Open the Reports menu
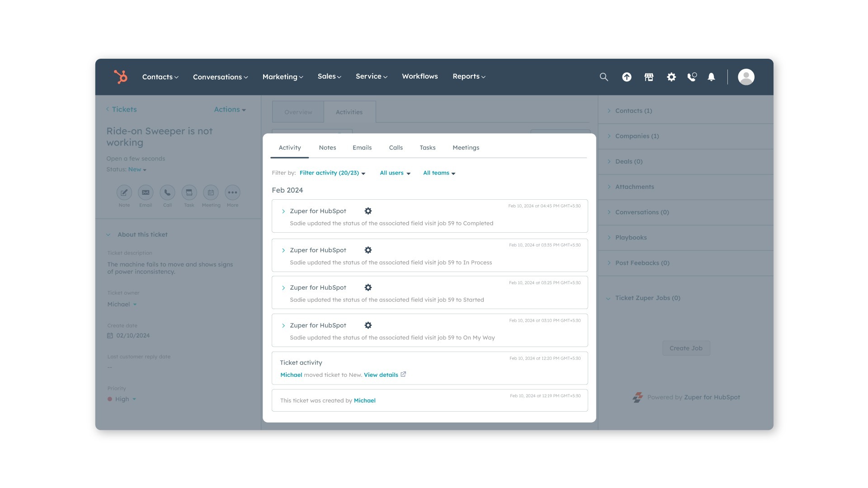Screen dimensions: 868x488 pyautogui.click(x=469, y=76)
